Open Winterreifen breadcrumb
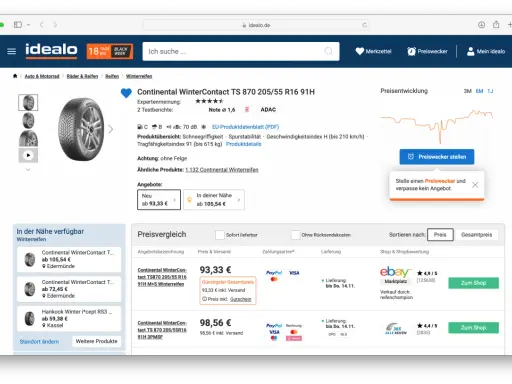The width and height of the screenshot is (512, 384). 139,76
